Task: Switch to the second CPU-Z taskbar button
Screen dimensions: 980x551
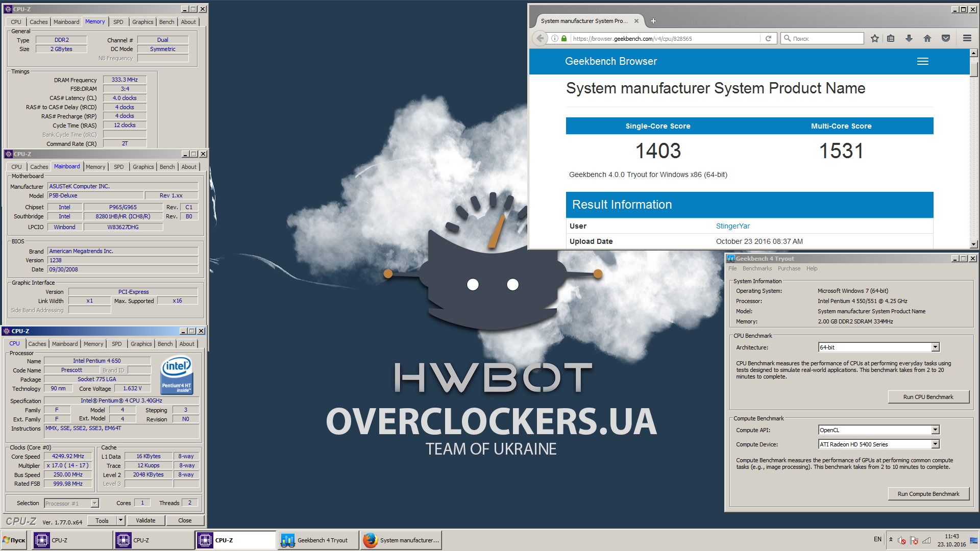Action: click(x=154, y=540)
